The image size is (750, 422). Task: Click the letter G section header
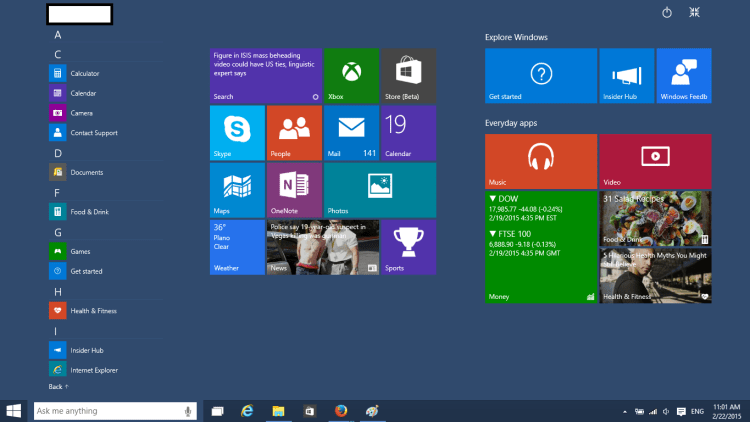(58, 233)
